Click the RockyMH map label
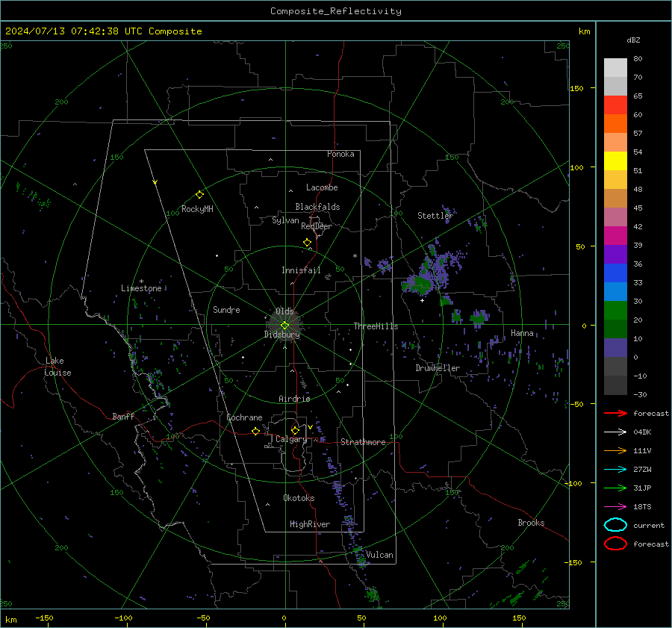Viewport: 672px width, 628px height. (197, 209)
